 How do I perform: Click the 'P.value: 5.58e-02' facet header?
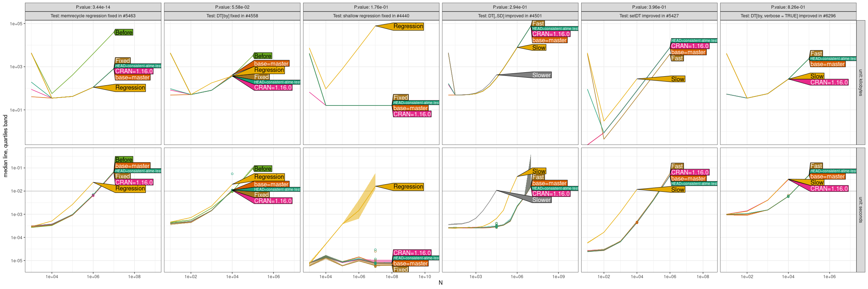232,7
